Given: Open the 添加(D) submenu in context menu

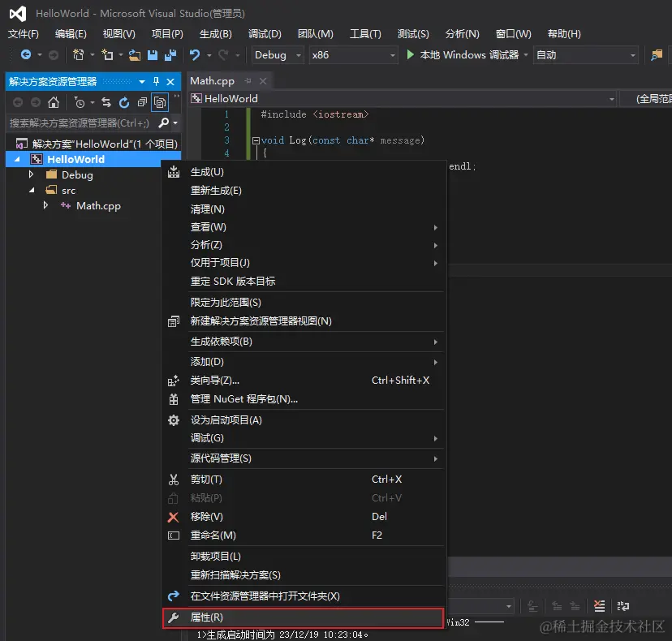Looking at the screenshot, I should pos(303,362).
